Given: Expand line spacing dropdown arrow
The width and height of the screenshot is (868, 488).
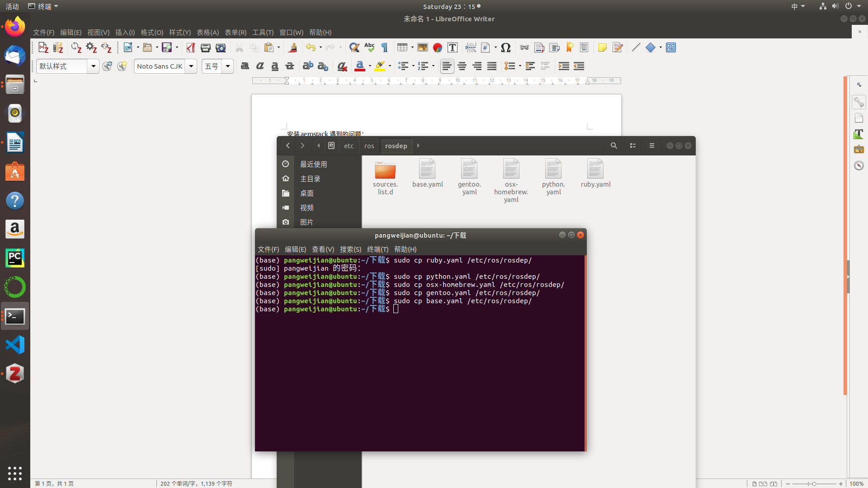Looking at the screenshot, I should pos(520,66).
